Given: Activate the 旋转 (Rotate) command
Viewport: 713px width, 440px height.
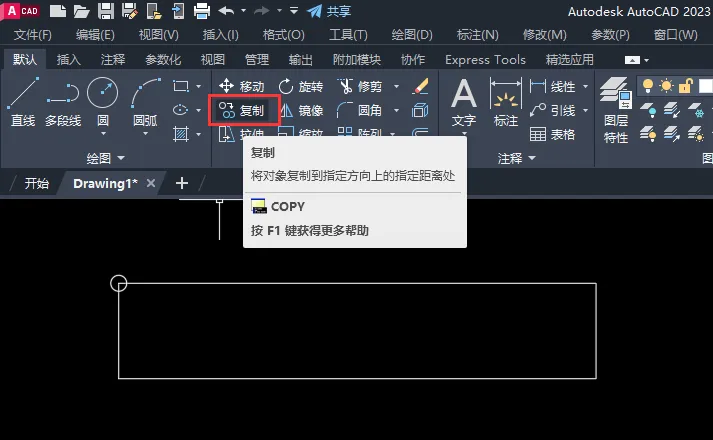Looking at the screenshot, I should [301, 86].
